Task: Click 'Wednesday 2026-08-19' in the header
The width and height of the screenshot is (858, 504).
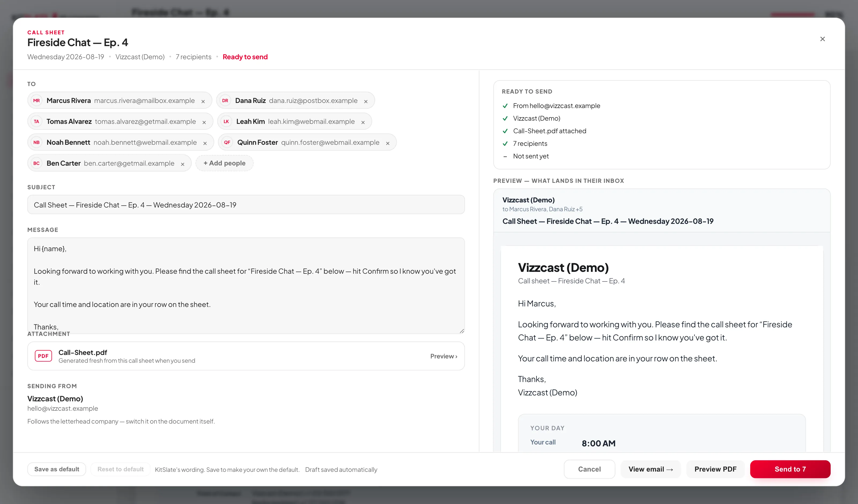Action: pyautogui.click(x=66, y=57)
